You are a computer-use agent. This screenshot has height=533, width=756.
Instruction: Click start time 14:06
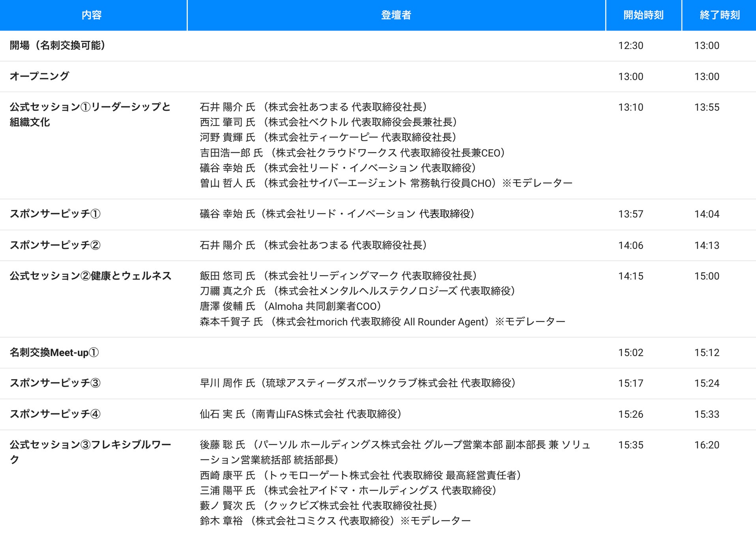pos(631,245)
